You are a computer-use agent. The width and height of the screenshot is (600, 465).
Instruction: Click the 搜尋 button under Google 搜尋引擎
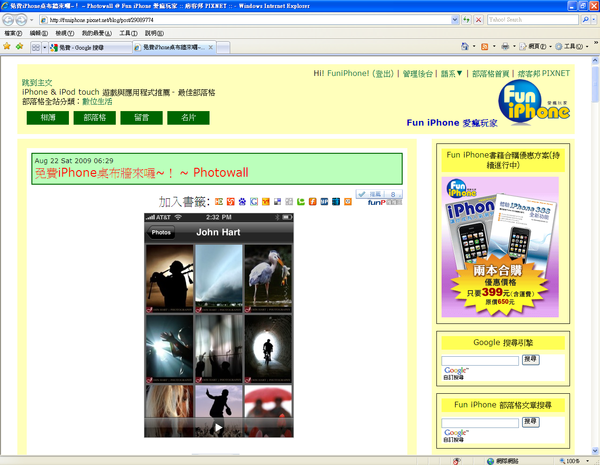[x=530, y=359]
